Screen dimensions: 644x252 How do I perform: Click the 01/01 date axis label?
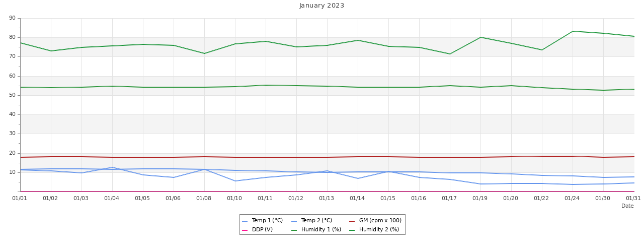[20, 198]
